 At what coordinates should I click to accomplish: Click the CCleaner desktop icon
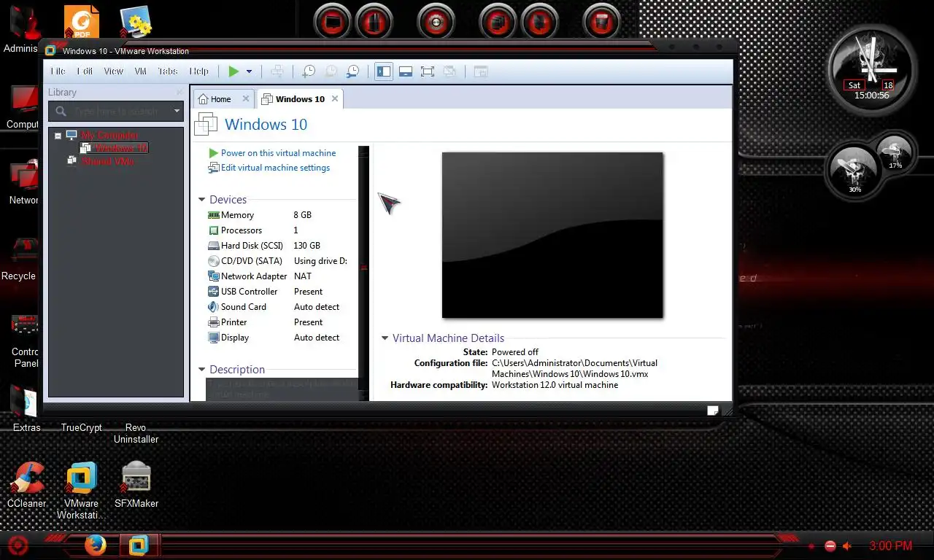click(x=27, y=478)
